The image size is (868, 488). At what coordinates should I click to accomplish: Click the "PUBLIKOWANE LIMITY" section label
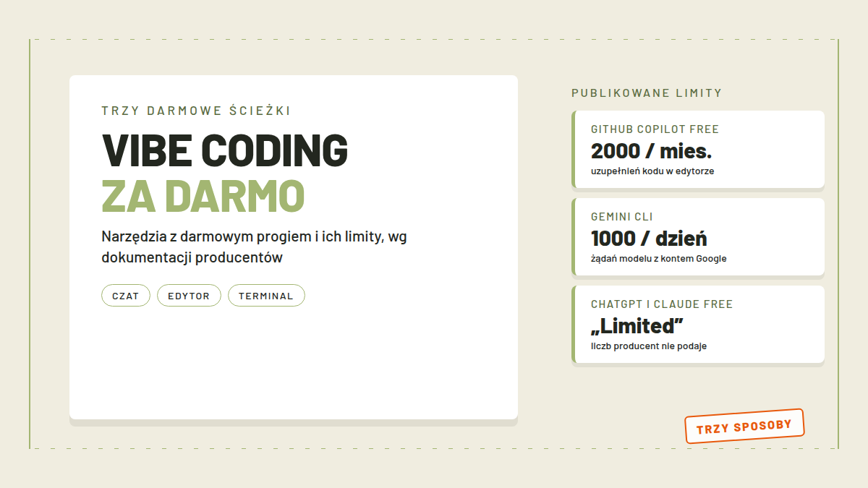[647, 93]
